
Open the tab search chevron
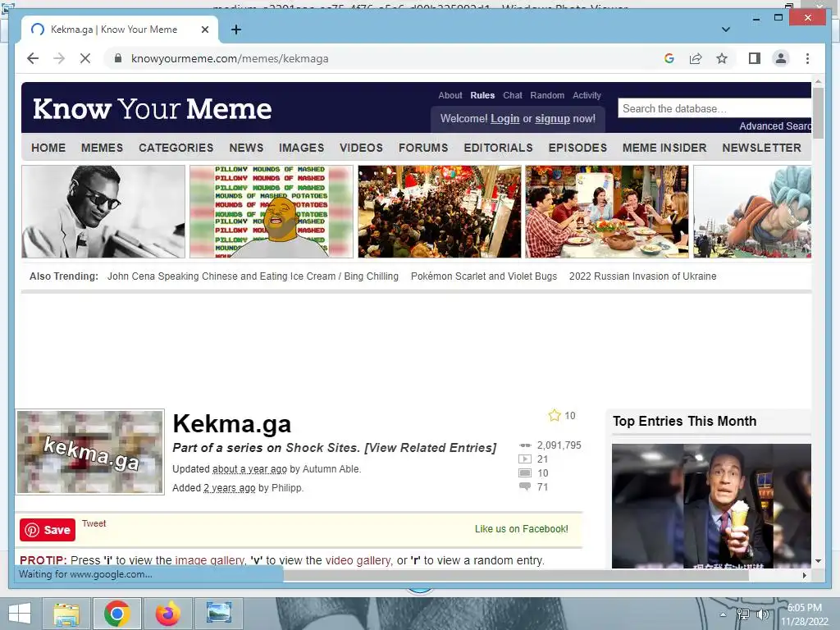[725, 30]
